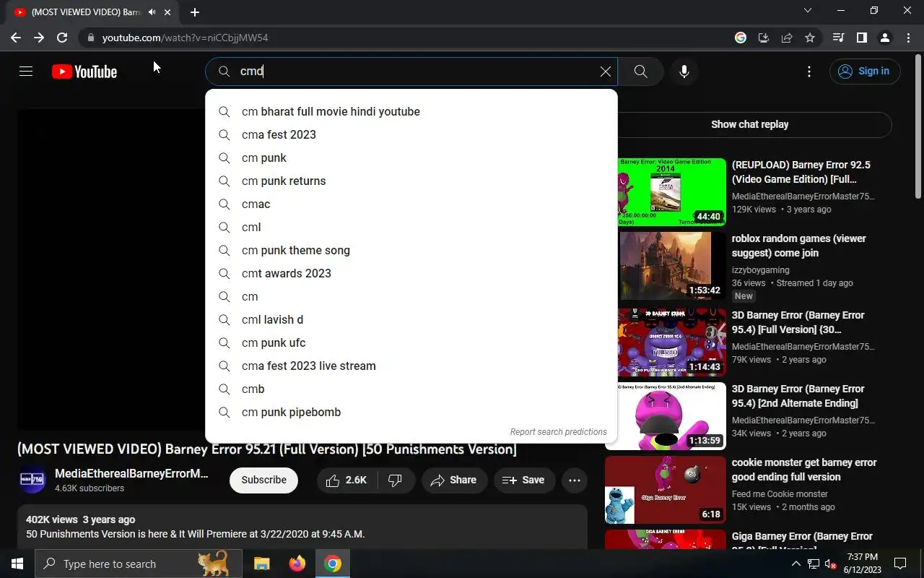
Task: Toggle the Chrome side panel
Action: pyautogui.click(x=861, y=38)
